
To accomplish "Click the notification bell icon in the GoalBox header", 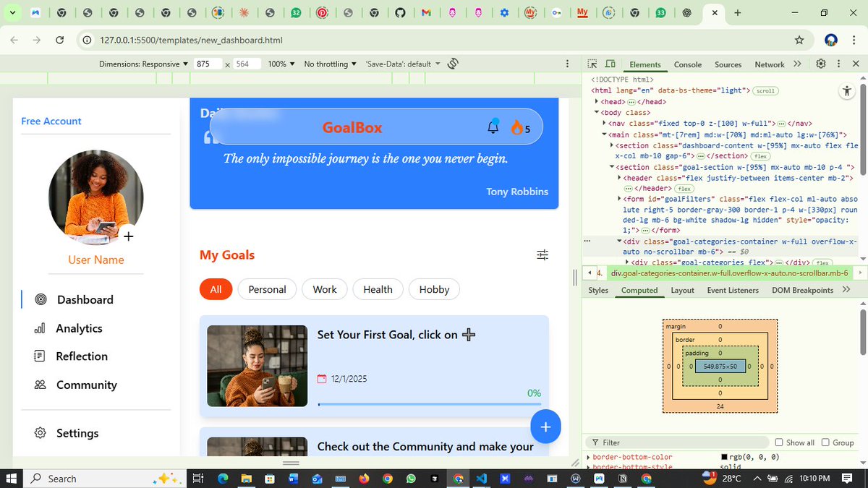I will pyautogui.click(x=493, y=127).
